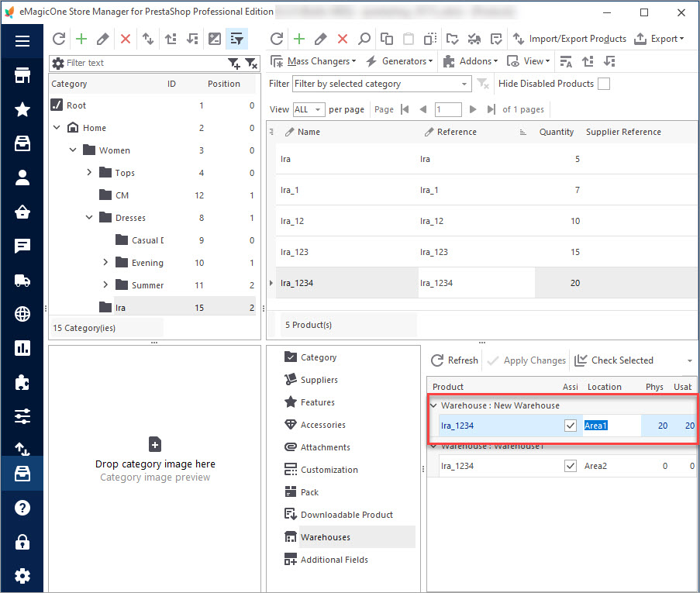Go to last page arrow
This screenshot has width=700, height=593.
pyautogui.click(x=491, y=109)
